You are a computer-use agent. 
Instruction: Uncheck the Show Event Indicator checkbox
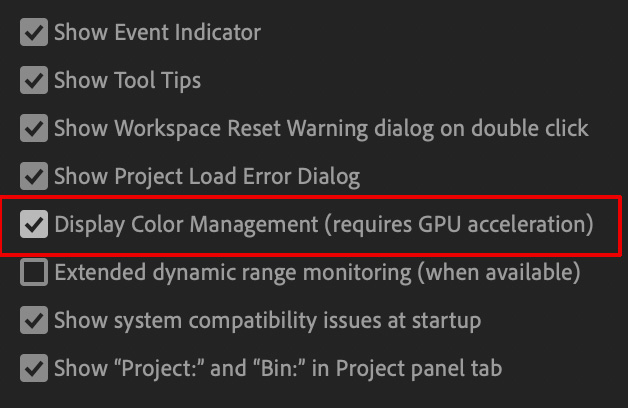pos(34,32)
